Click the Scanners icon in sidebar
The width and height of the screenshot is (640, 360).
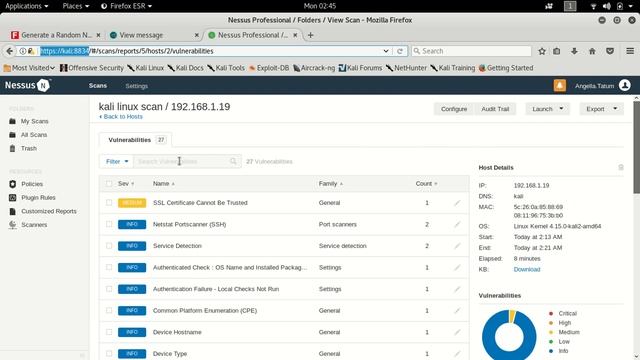pyautogui.click(x=13, y=224)
